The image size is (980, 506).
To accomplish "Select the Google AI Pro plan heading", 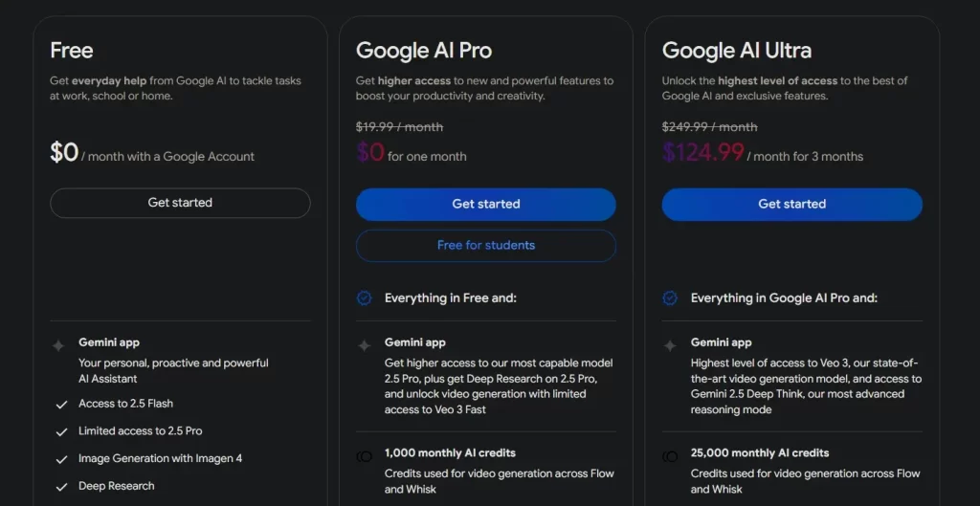I will click(x=424, y=51).
